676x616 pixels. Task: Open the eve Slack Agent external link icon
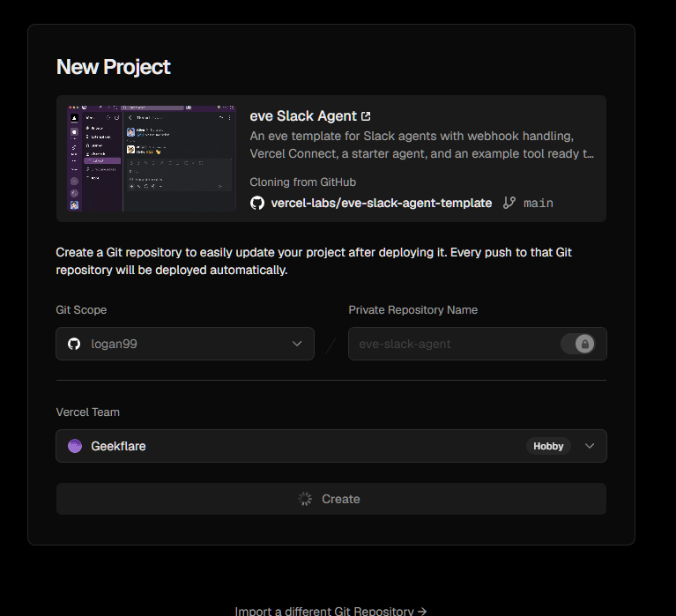click(366, 116)
